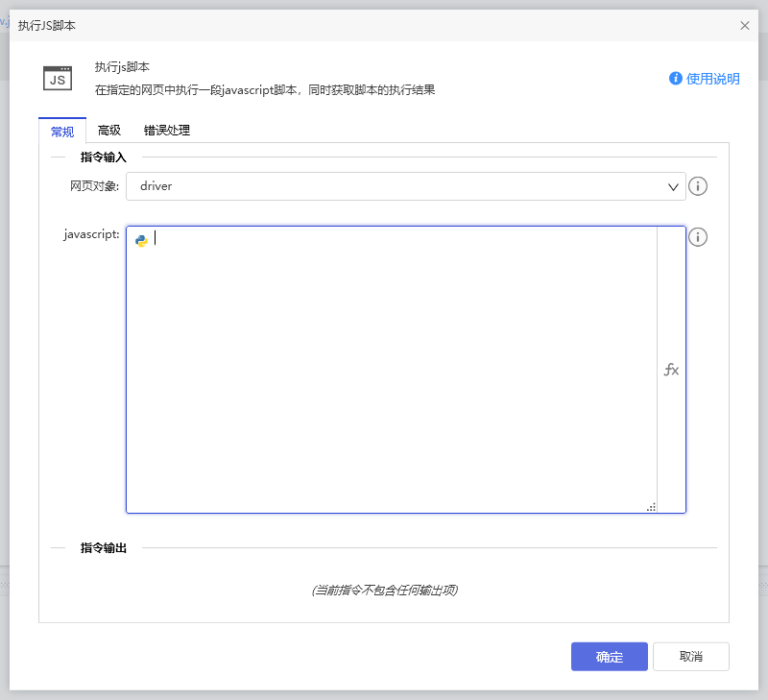This screenshot has height=700, width=768.
Task: Click the blue info icon beside 使用说明
Action: tap(676, 79)
